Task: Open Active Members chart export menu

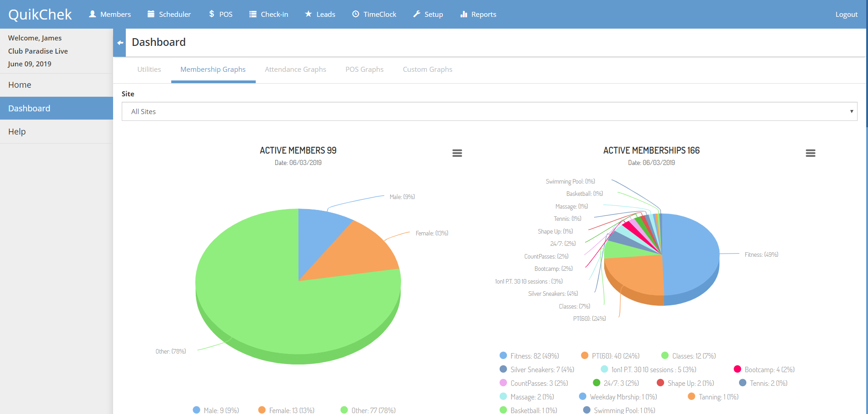Action: pos(457,153)
